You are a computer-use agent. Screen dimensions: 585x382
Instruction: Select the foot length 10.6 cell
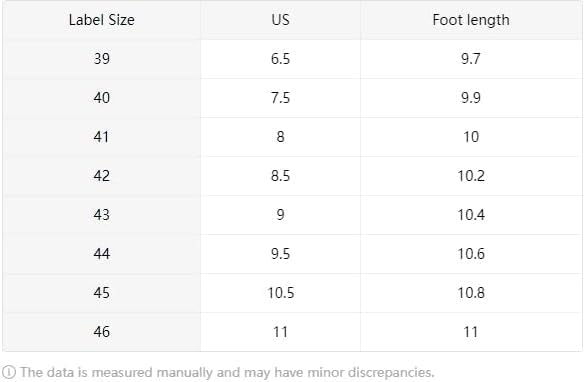(471, 254)
